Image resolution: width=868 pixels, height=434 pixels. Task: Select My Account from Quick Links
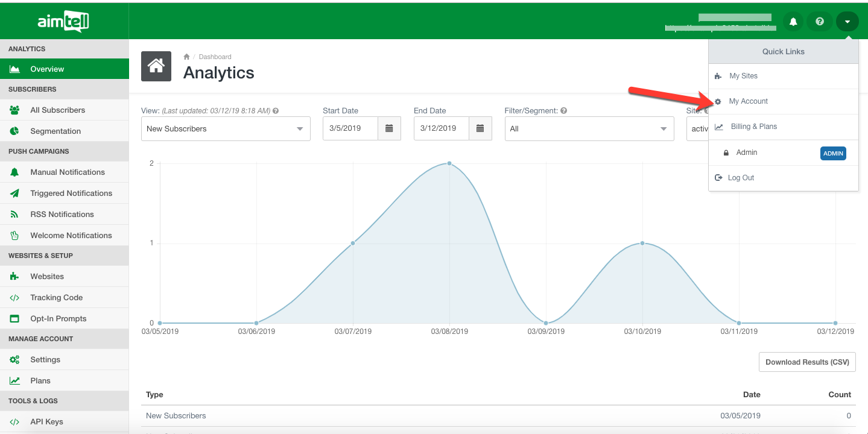click(x=748, y=101)
